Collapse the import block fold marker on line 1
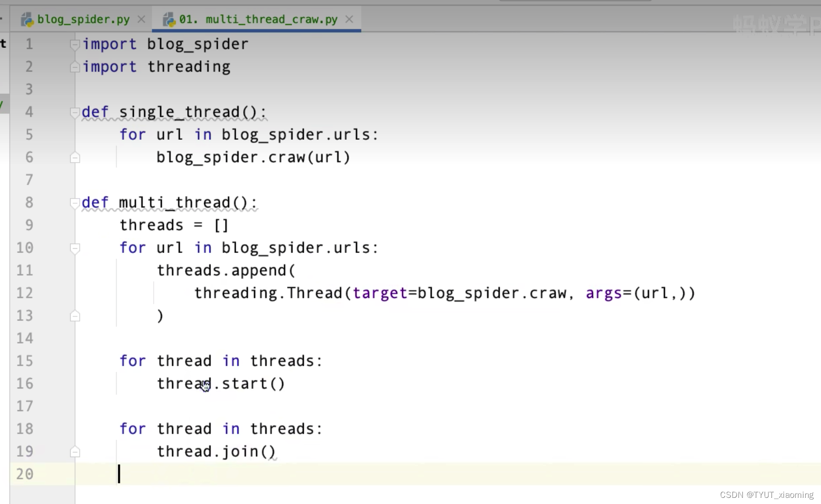This screenshot has height=504, width=821. point(75,45)
